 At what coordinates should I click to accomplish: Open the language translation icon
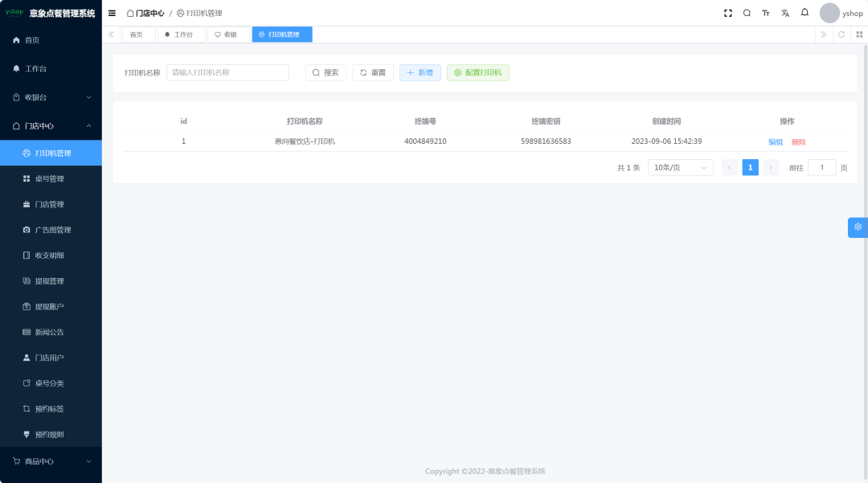[785, 13]
